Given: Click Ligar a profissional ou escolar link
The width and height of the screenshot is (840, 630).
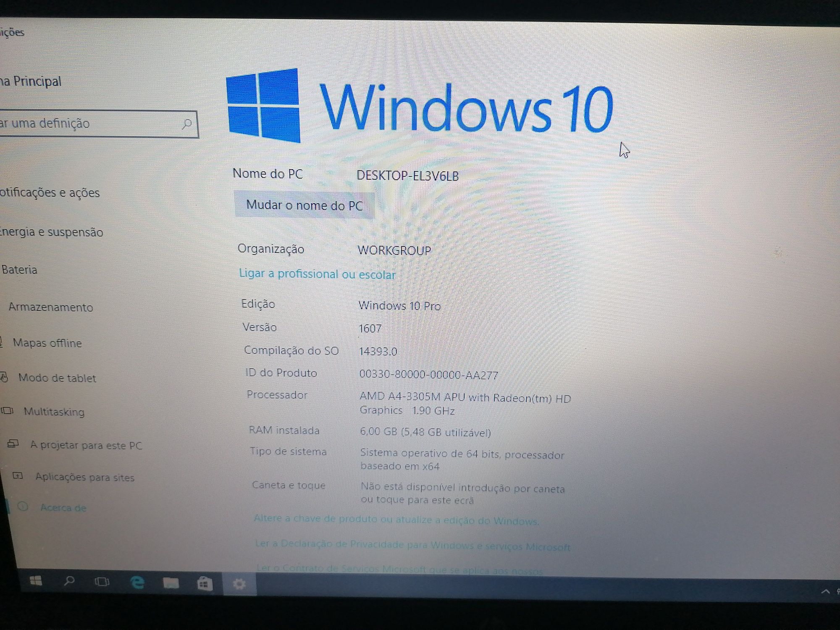Looking at the screenshot, I should 318,274.
